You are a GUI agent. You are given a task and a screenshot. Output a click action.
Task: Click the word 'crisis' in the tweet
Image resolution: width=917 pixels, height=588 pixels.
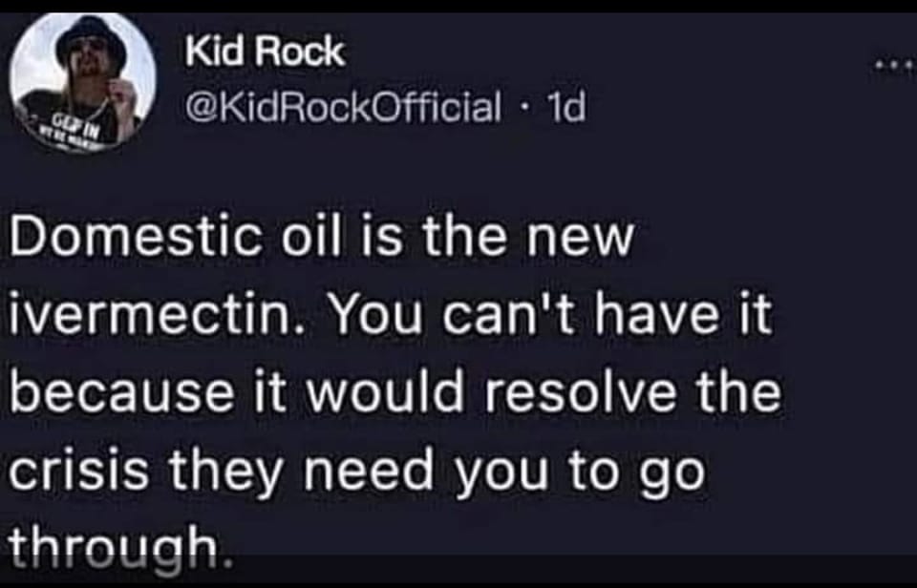pos(78,470)
